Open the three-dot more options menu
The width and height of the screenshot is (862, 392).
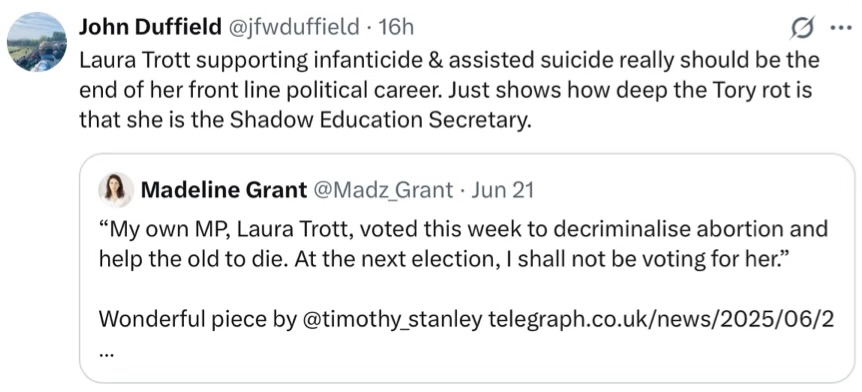coord(840,29)
